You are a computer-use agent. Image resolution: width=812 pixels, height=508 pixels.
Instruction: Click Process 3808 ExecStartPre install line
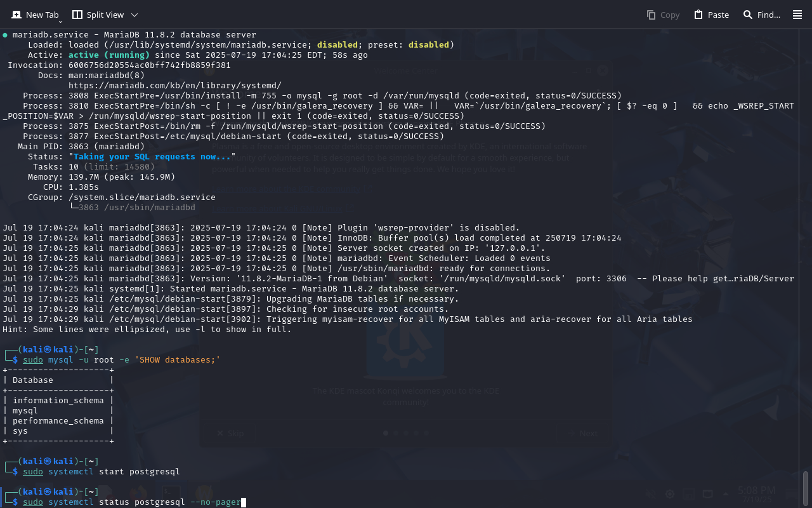pyautogui.click(x=322, y=96)
